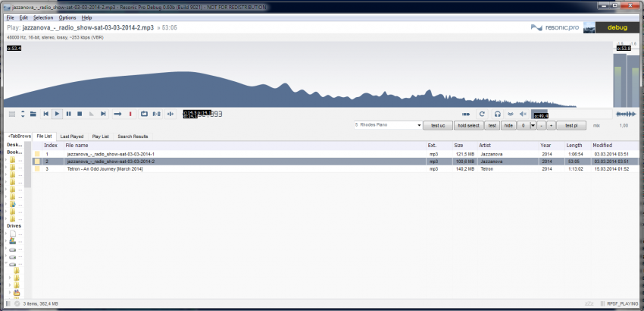
Task: Skip to the previous track
Action: [46, 114]
